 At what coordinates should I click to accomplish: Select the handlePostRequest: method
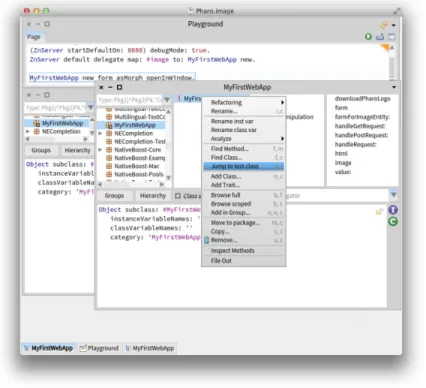tap(361, 135)
